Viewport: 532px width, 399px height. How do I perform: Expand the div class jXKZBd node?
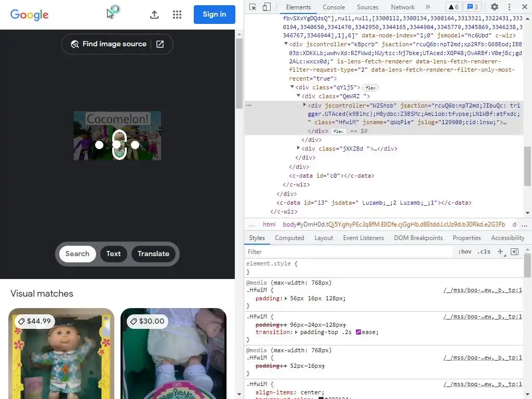(298, 148)
